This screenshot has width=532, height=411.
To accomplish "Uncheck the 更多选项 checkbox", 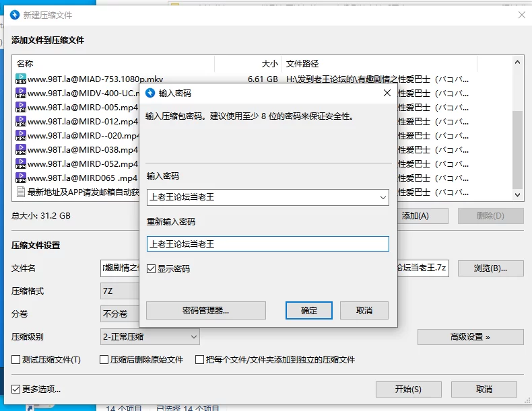I will [15, 389].
